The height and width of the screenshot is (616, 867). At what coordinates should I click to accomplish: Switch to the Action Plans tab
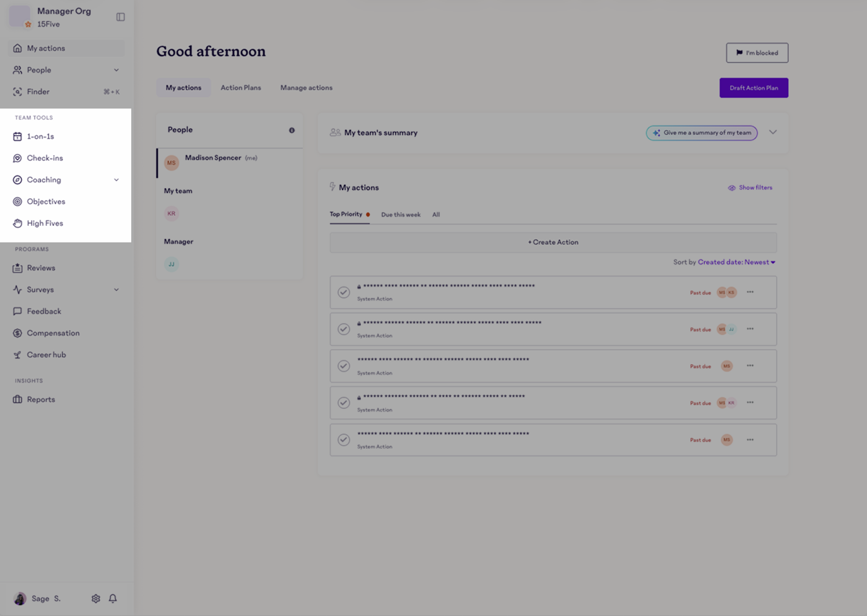point(240,88)
